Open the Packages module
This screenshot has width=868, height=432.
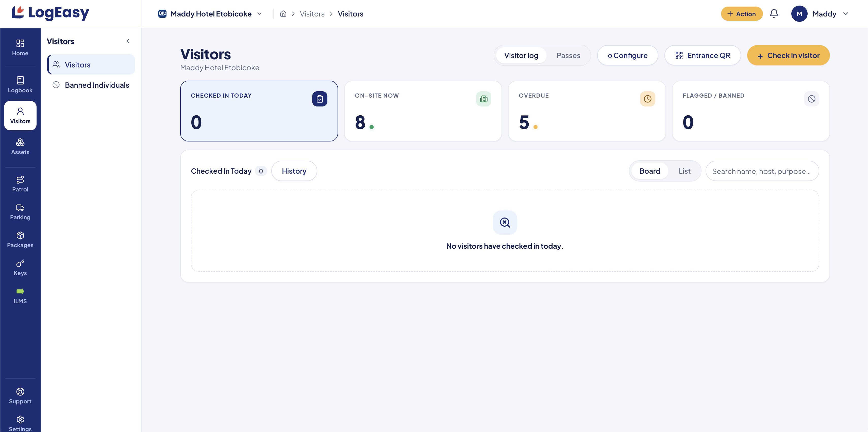pyautogui.click(x=20, y=240)
